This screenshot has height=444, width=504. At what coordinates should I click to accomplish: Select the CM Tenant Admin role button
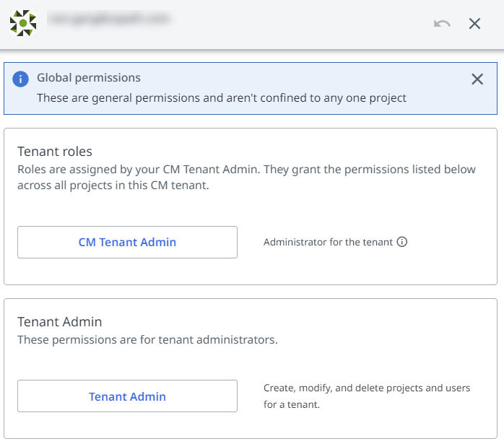coord(127,242)
